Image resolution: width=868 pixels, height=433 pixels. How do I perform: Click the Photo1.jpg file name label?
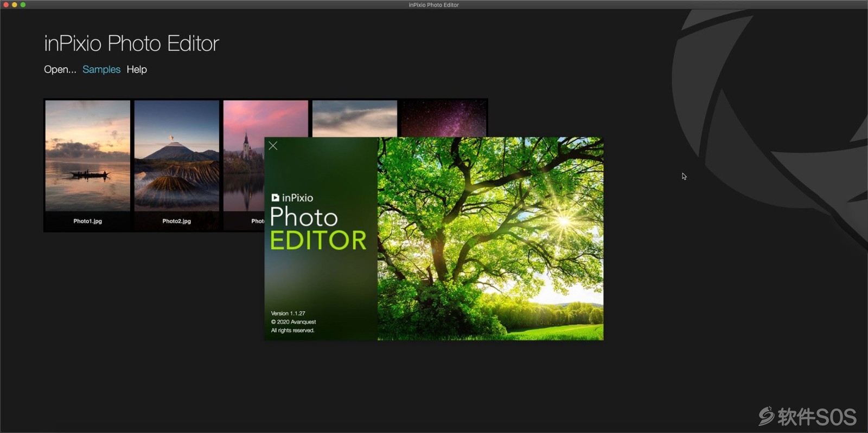[88, 221]
